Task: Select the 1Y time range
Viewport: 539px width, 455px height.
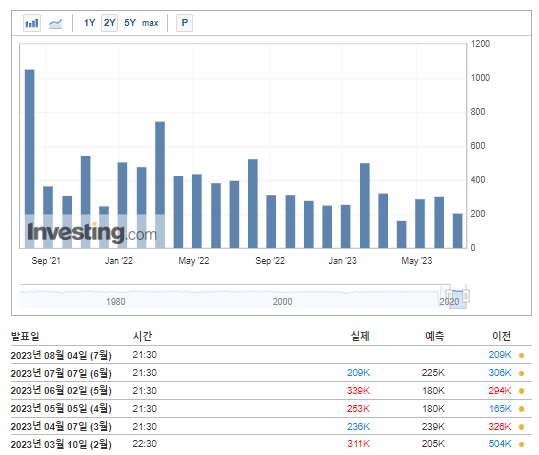Action: point(89,23)
